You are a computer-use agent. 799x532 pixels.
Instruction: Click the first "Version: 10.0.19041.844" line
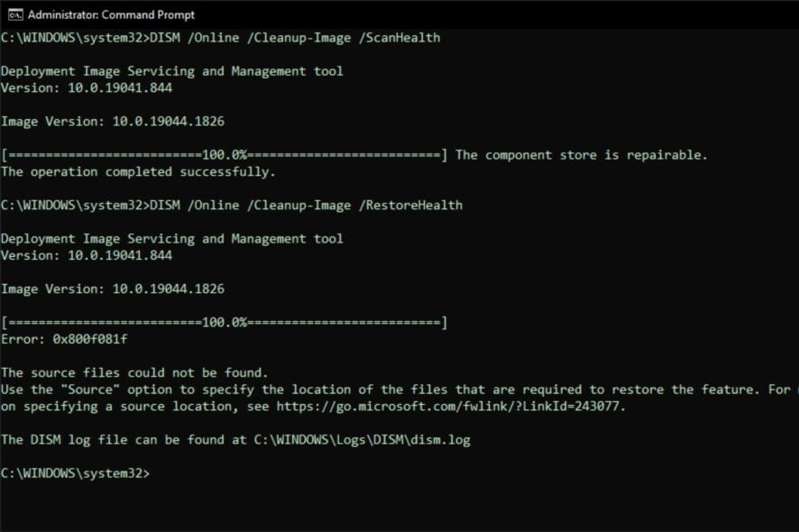[87, 88]
